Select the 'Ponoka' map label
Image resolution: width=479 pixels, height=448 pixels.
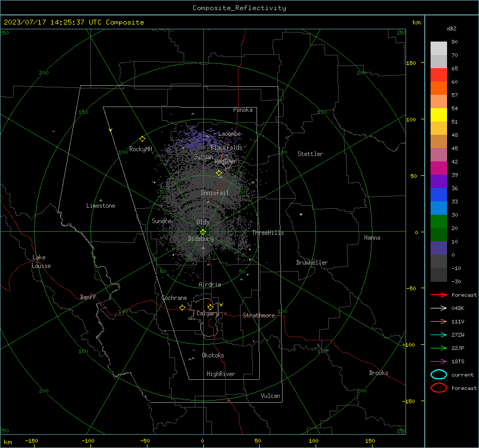point(243,110)
